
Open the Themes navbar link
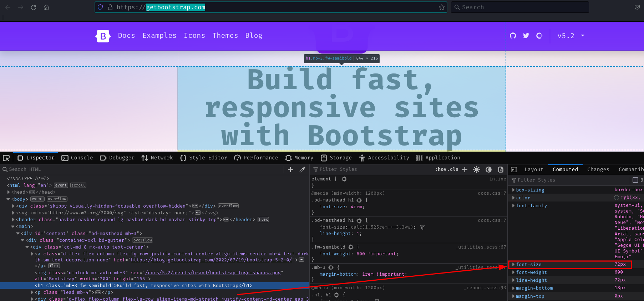[x=225, y=36]
